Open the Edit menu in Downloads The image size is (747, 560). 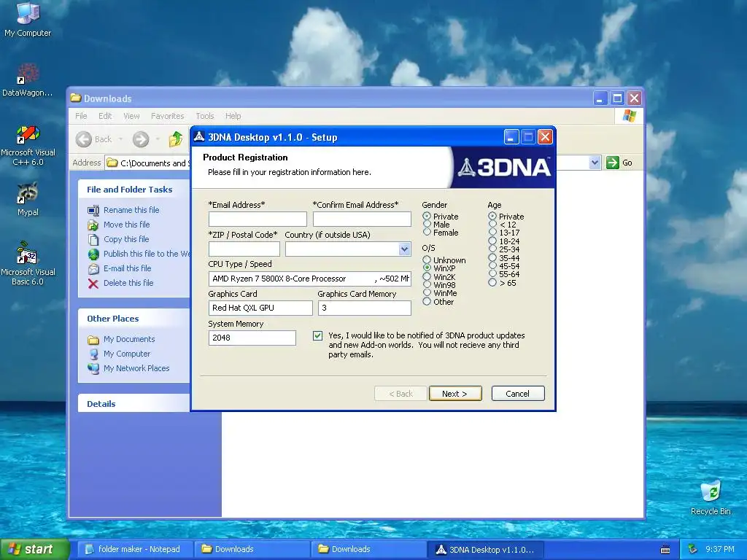coord(105,116)
